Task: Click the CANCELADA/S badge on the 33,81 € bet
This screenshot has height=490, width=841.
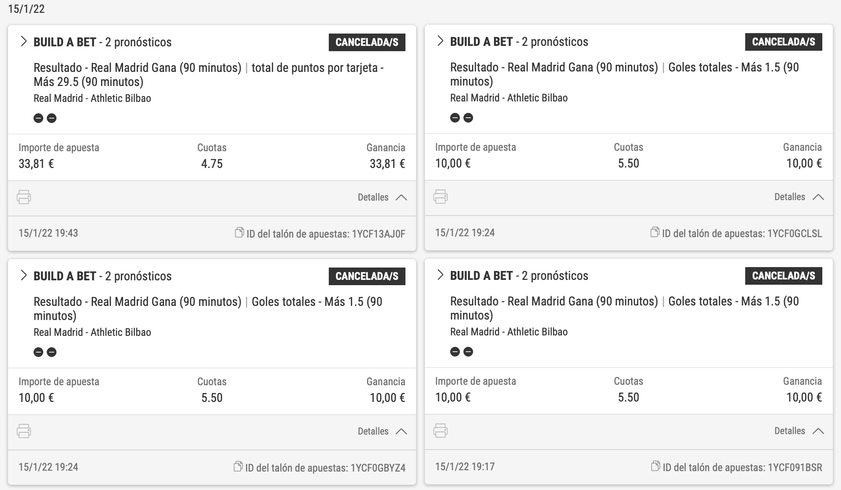Action: click(x=367, y=42)
